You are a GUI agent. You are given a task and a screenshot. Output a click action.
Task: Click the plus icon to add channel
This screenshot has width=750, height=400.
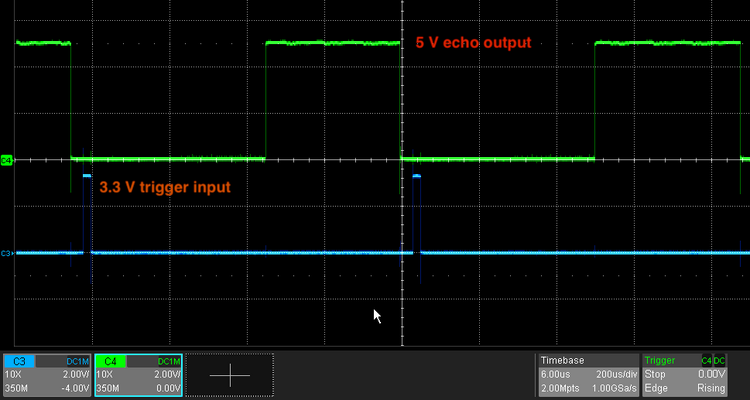[230, 375]
